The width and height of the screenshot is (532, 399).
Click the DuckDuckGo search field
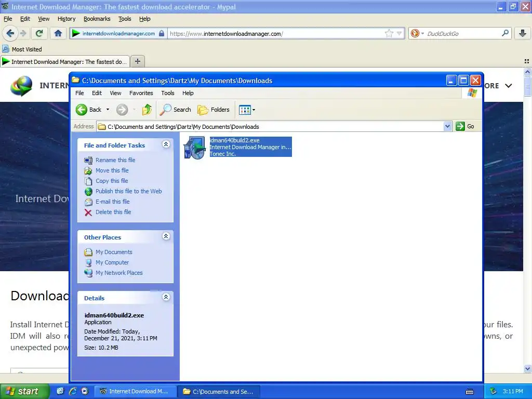point(462,34)
